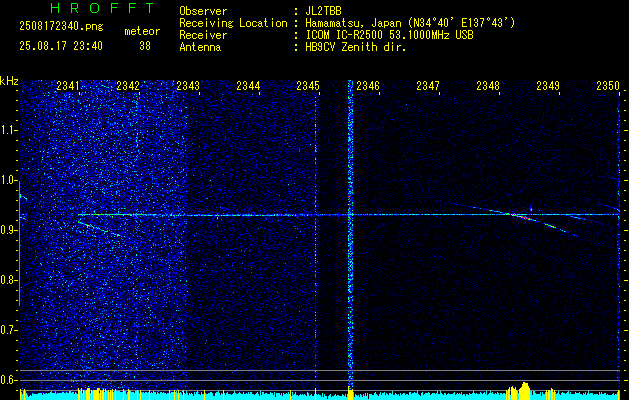629x400 pixels.
Task: Click the 0.7 kHz frequency label
Action: click(x=8, y=330)
